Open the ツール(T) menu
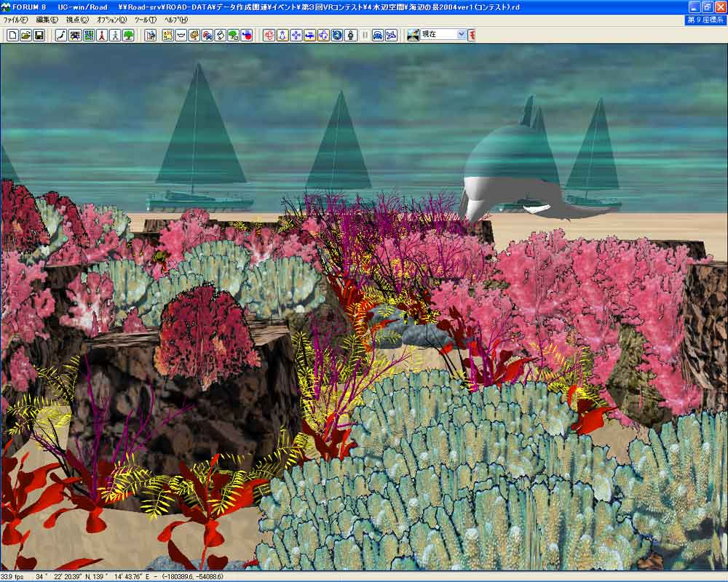This screenshot has height=582, width=728. (x=146, y=20)
